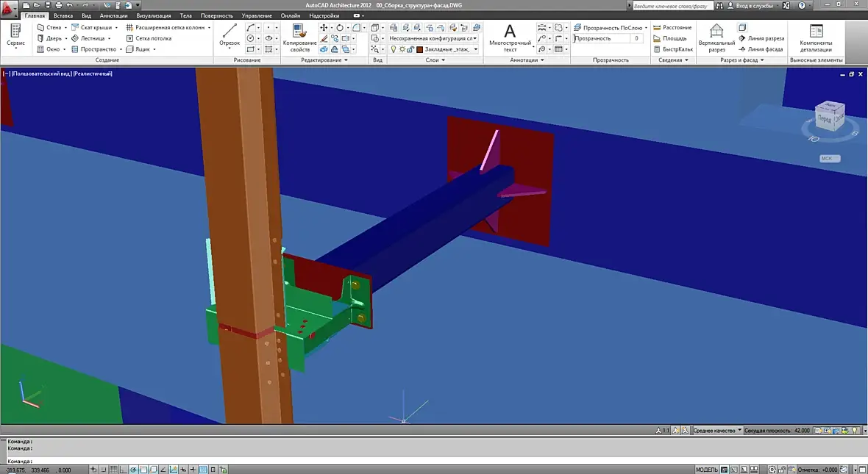Open Копирование свойств (Match Properties) tool

299,37
